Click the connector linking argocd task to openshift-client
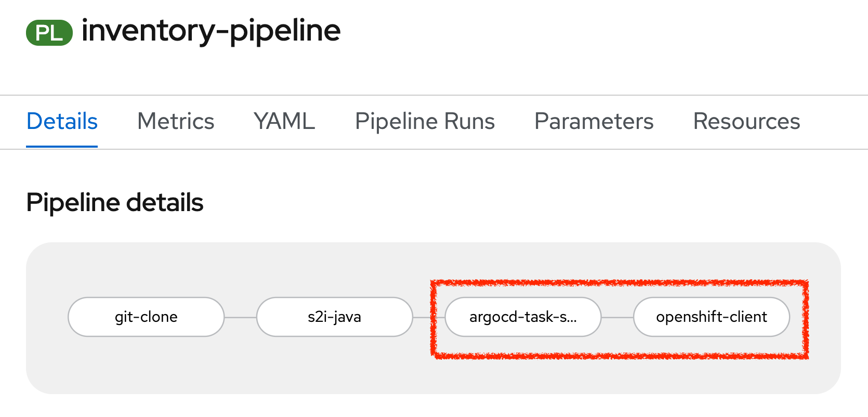The image size is (868, 417). tap(617, 317)
